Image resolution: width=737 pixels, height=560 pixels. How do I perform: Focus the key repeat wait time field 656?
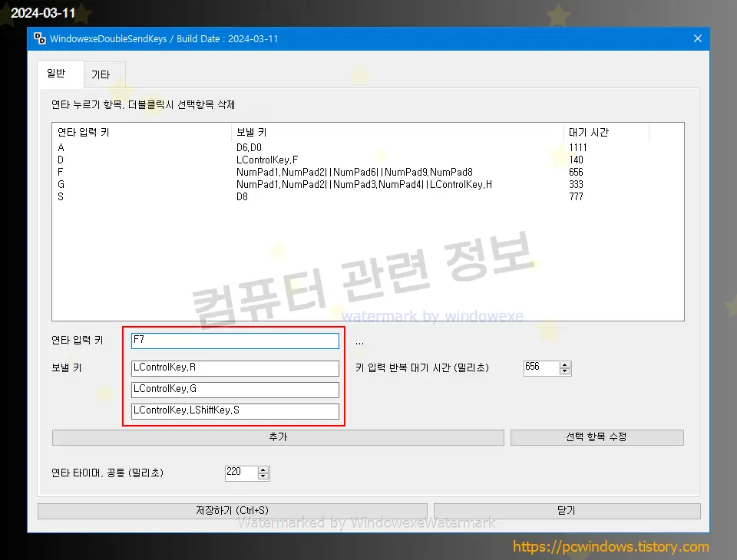point(541,368)
